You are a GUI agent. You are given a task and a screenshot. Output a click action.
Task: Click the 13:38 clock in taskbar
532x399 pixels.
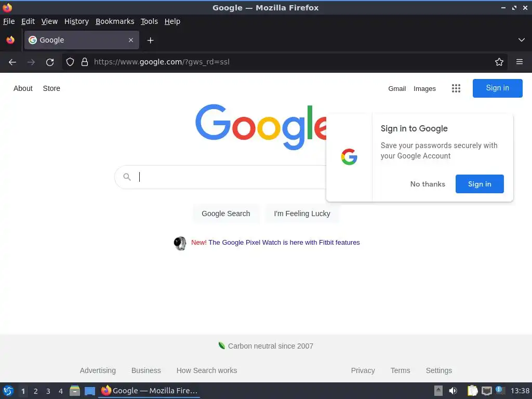tap(520, 391)
